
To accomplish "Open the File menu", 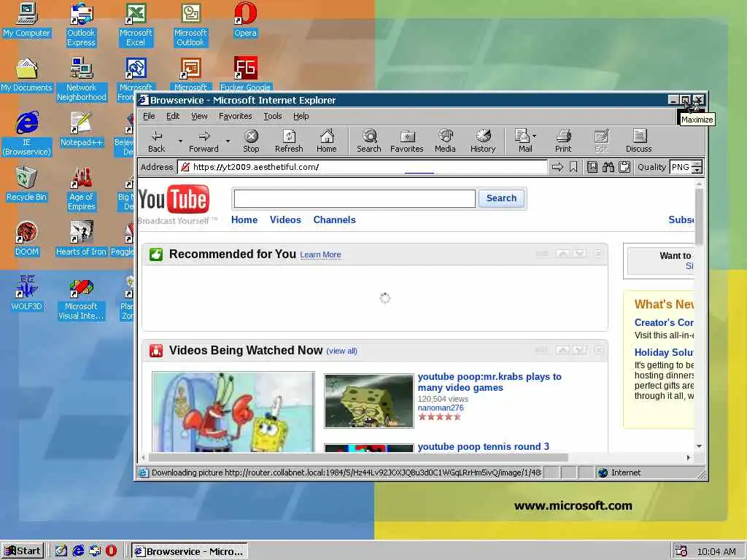I will coord(149,116).
